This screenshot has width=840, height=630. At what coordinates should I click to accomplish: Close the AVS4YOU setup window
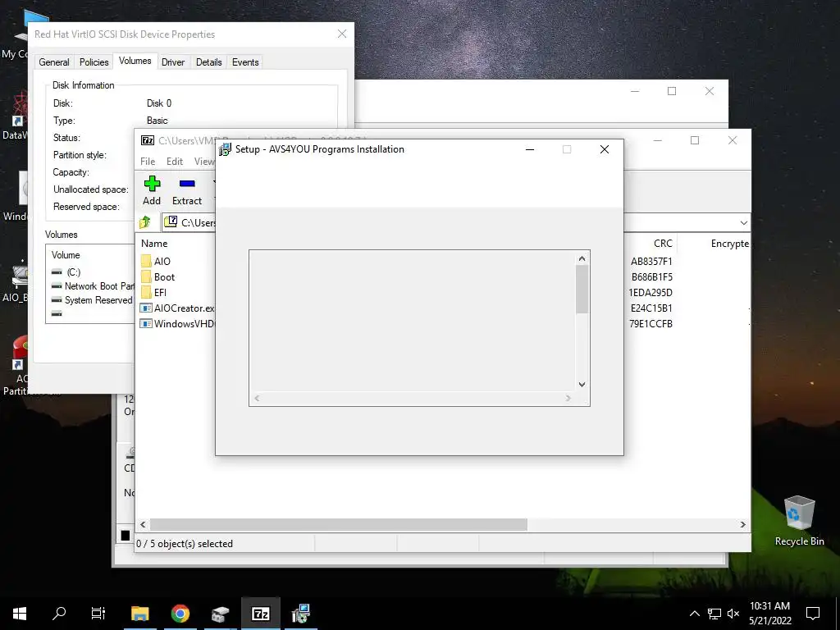(605, 149)
